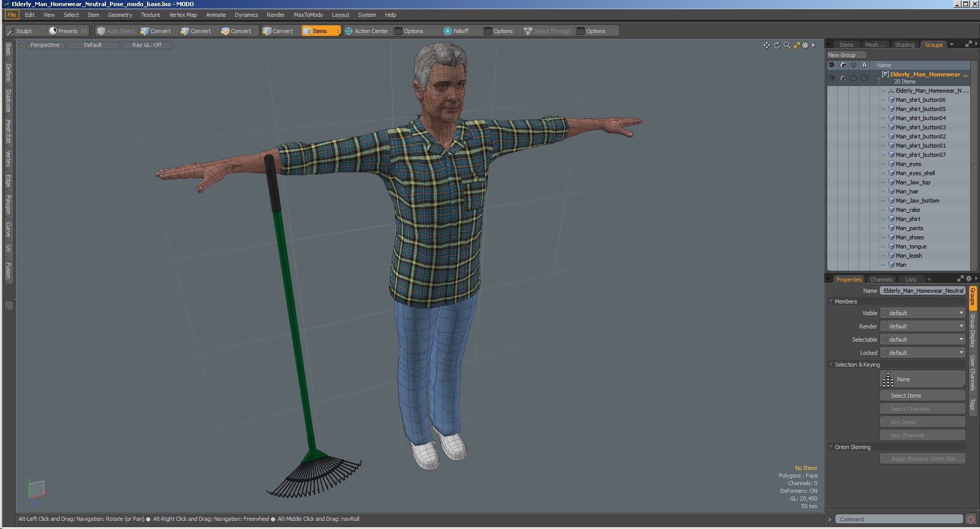Toggle visibility eye of Elderly_Man_Homewear group
Viewport: 980px width, 529px height.
(x=832, y=78)
